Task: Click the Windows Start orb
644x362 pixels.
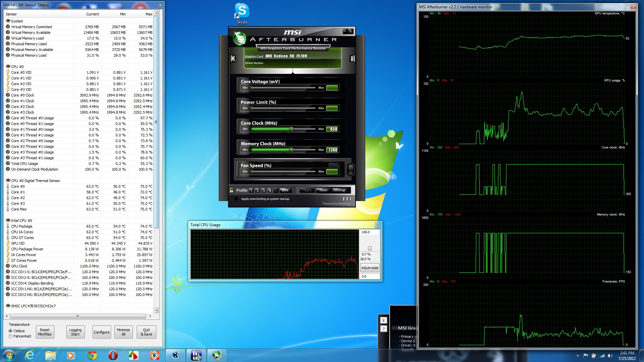Action: point(9,355)
